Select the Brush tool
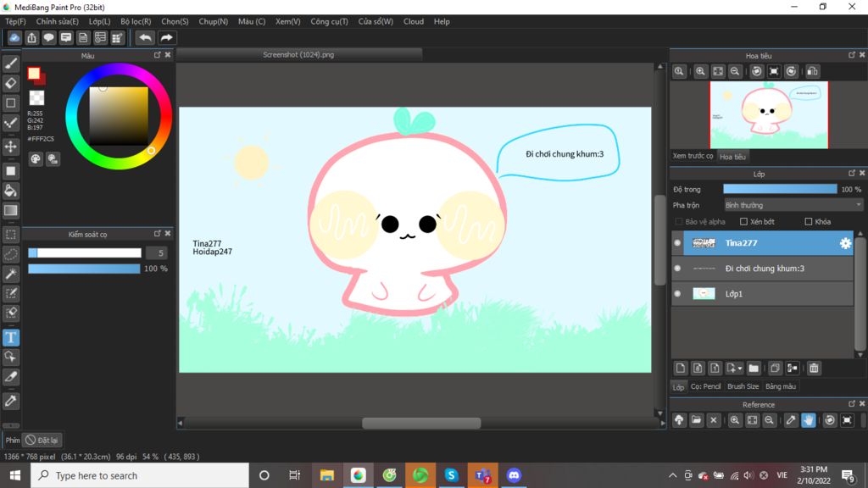Image resolution: width=868 pixels, height=488 pixels. click(x=10, y=64)
